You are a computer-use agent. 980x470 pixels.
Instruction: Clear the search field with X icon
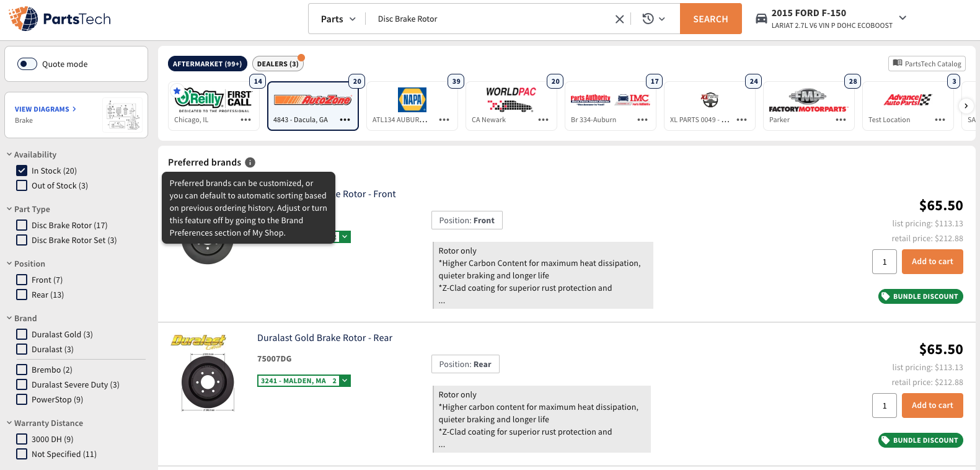pyautogui.click(x=619, y=19)
